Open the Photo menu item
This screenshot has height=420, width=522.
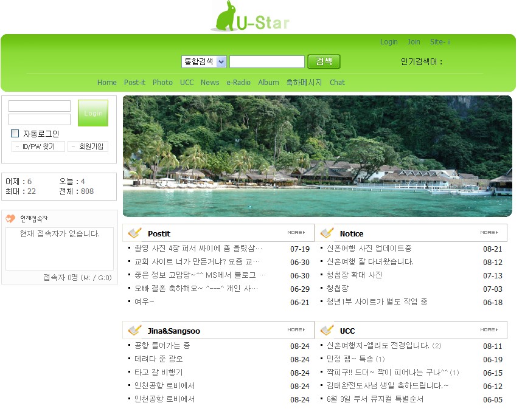[x=162, y=83]
